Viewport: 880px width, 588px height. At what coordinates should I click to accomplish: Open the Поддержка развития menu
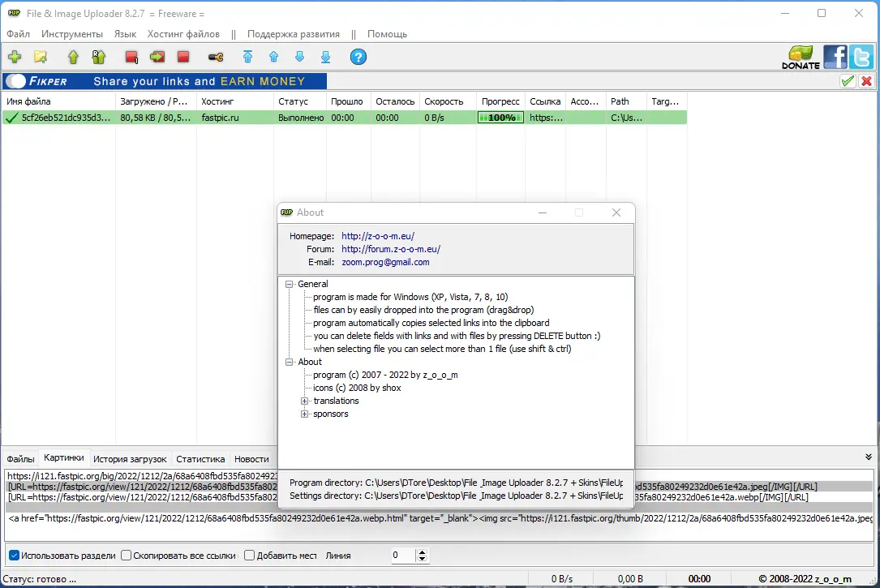(294, 34)
